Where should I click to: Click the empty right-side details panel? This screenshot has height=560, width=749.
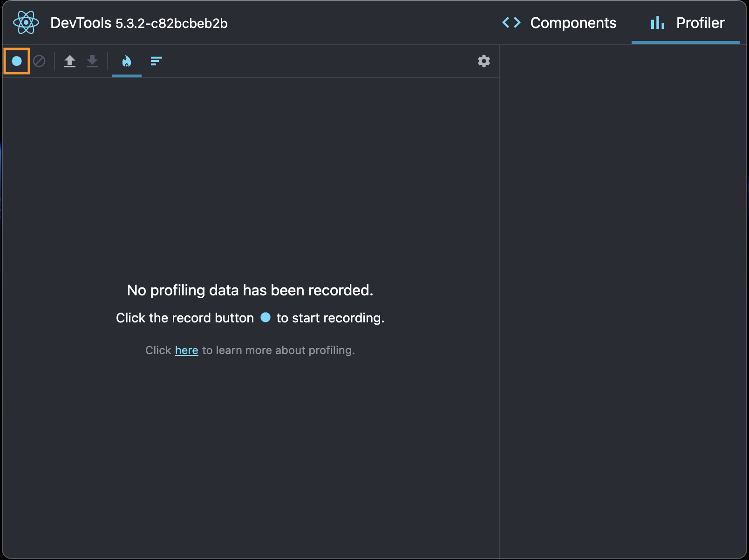[623, 298]
